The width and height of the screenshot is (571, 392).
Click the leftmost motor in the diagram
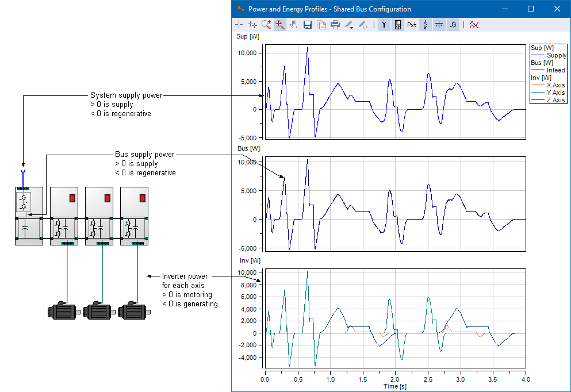click(x=63, y=311)
